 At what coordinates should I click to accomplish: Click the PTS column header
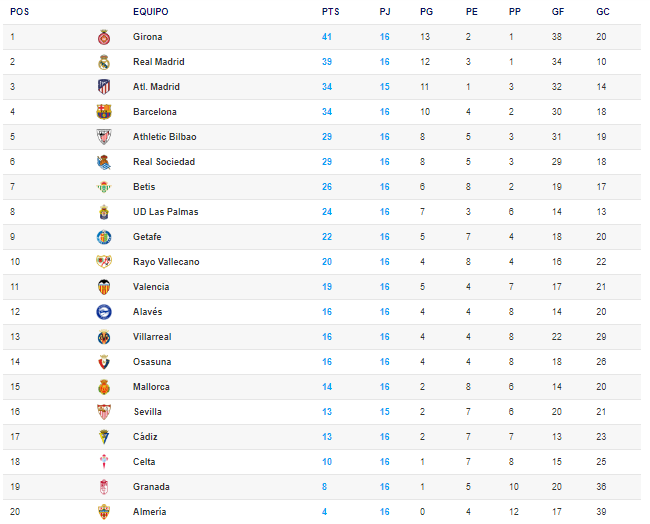click(330, 12)
